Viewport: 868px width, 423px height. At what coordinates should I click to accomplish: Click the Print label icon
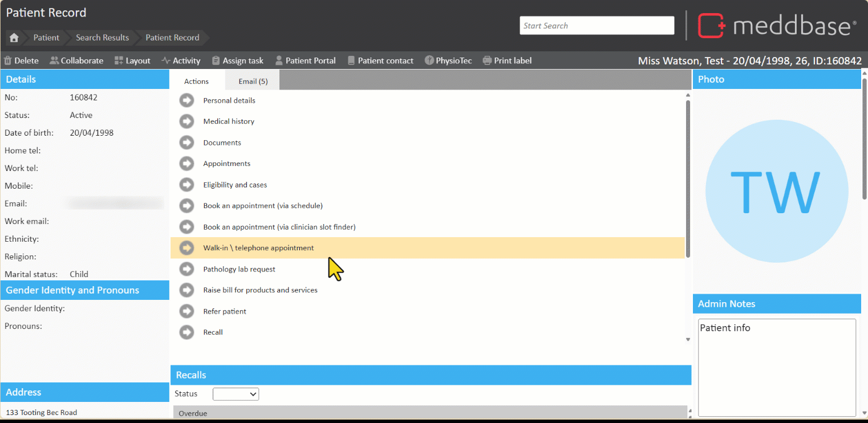tap(487, 60)
